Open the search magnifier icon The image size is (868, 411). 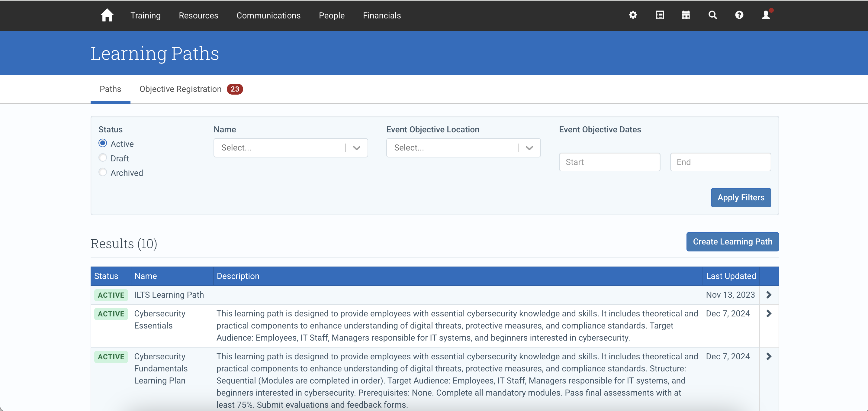[x=712, y=15]
